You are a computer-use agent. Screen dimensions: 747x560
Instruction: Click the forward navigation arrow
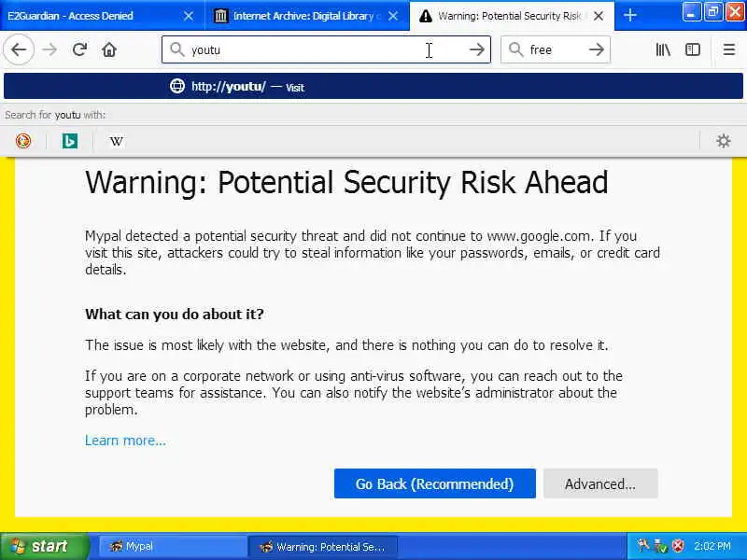tap(49, 49)
